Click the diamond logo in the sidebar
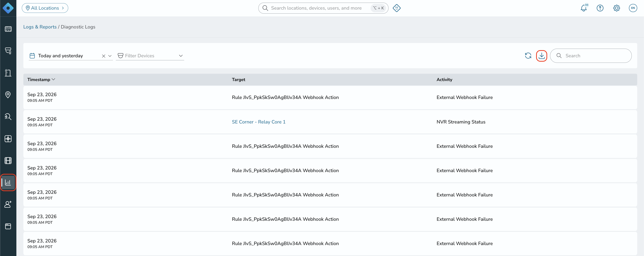The image size is (644, 256). point(8,8)
